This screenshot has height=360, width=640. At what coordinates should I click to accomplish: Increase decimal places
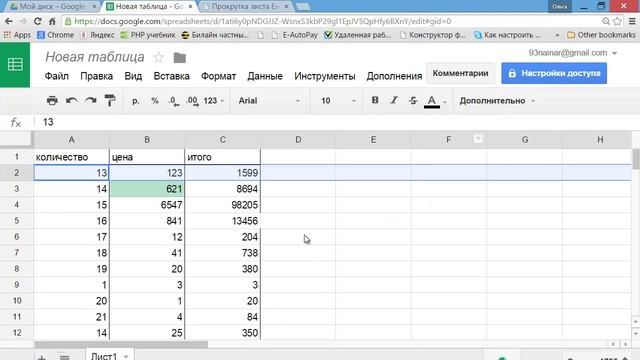pyautogui.click(x=192, y=101)
